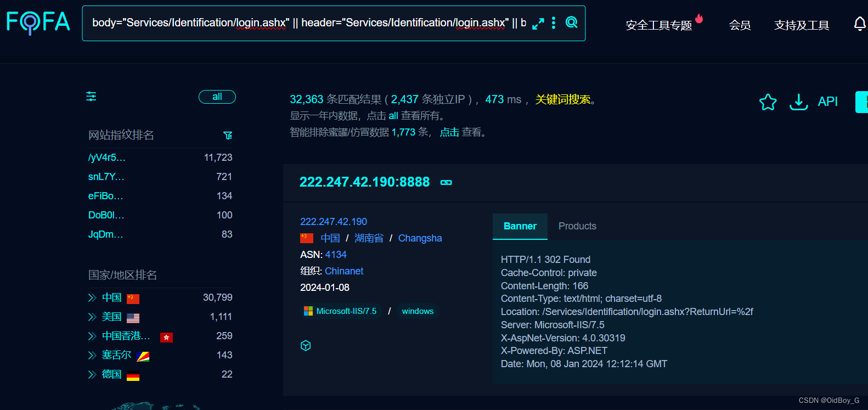Image resolution: width=868 pixels, height=410 pixels.
Task: Open link icon beside 222.247.42.190:8888
Action: pyautogui.click(x=447, y=183)
